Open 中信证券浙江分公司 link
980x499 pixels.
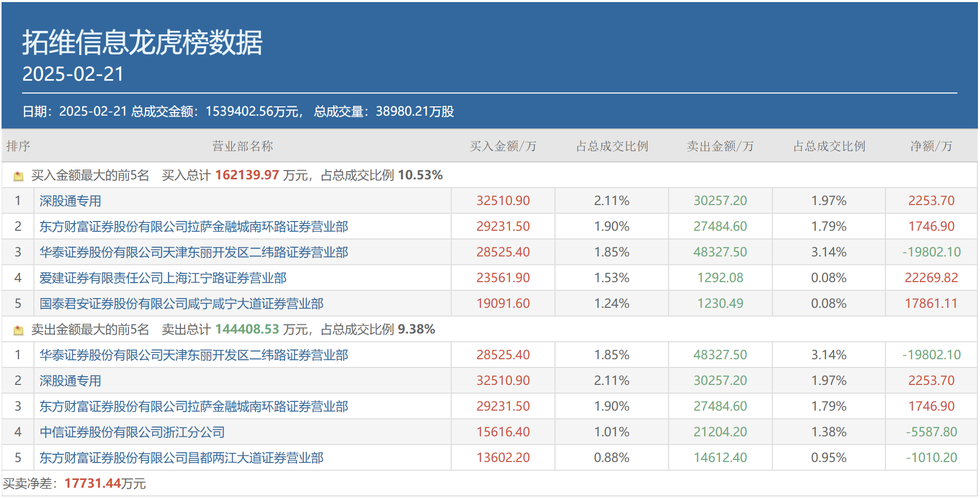(x=132, y=432)
